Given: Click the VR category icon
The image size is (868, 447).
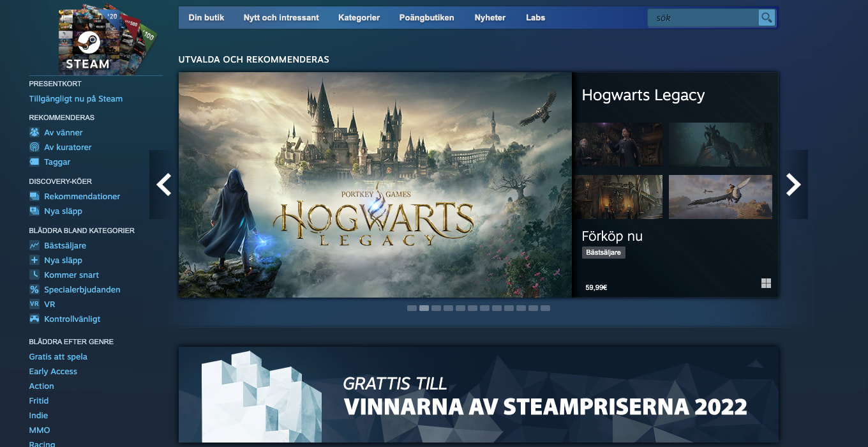Looking at the screenshot, I should point(34,304).
